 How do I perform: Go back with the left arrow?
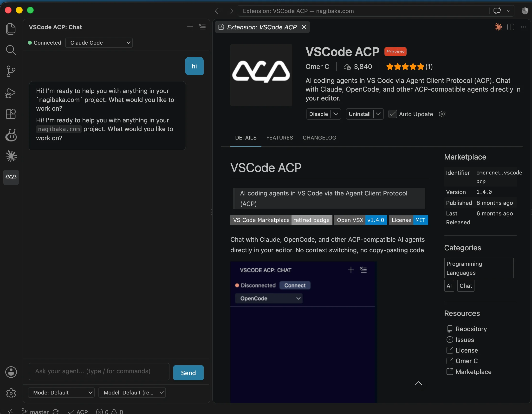coord(218,11)
